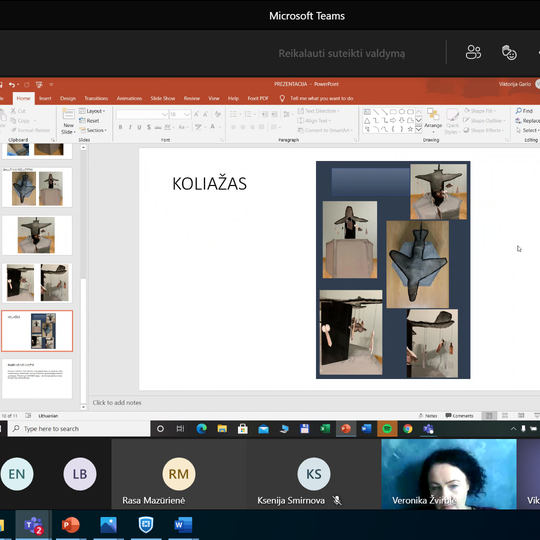Click to add notes field
The width and height of the screenshot is (540, 540).
(x=117, y=403)
